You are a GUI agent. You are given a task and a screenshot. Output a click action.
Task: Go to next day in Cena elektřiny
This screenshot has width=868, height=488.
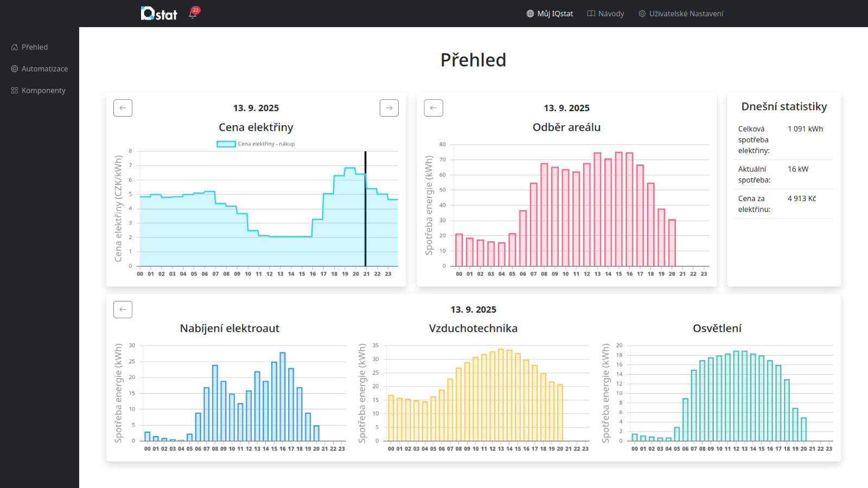389,108
